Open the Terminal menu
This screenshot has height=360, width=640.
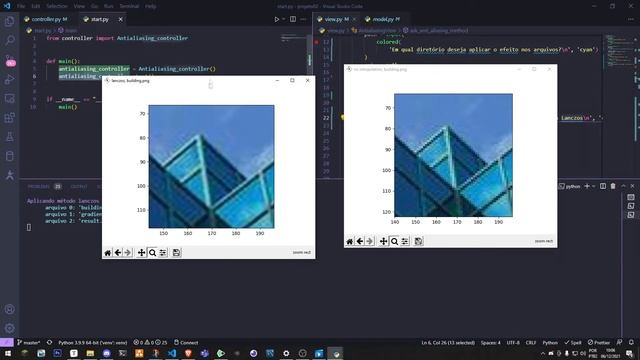pyautogui.click(x=129, y=6)
